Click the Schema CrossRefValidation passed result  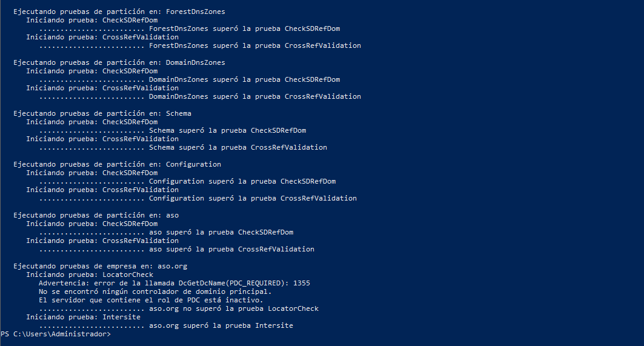coord(237,147)
